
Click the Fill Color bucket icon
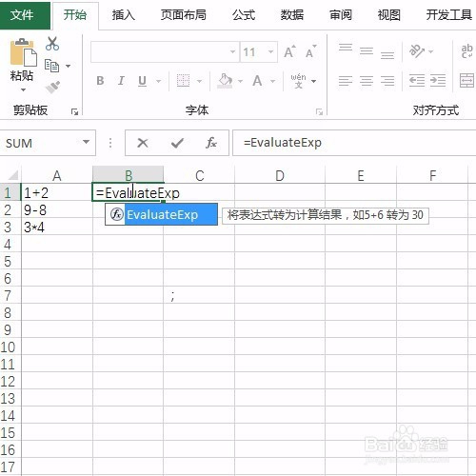click(x=225, y=81)
